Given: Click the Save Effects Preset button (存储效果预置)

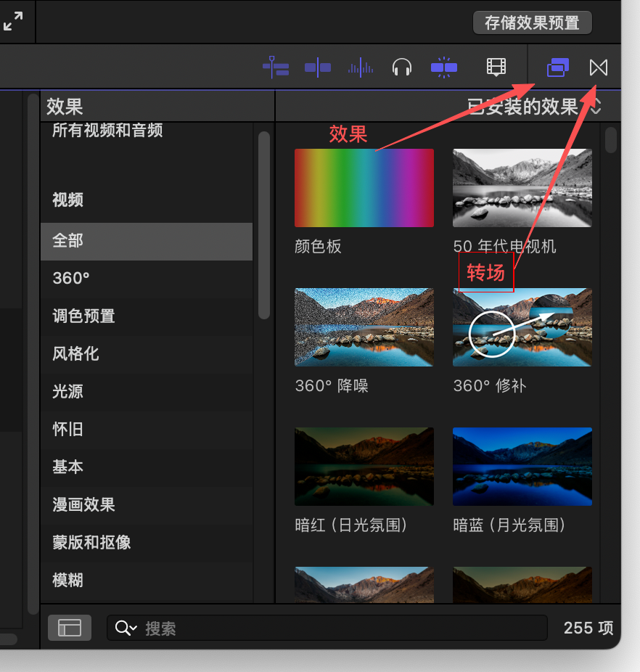Looking at the screenshot, I should (532, 22).
